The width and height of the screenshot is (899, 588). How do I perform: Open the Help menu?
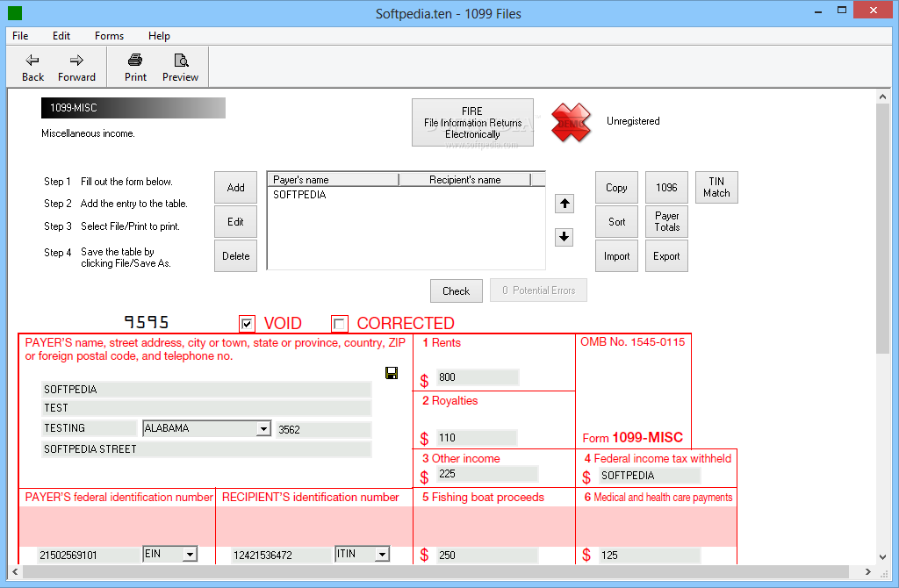pos(159,35)
